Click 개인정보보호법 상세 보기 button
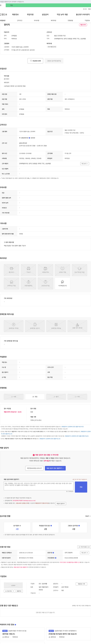Image resolution: width=91 pixels, height=644 pixels. [34, 468]
